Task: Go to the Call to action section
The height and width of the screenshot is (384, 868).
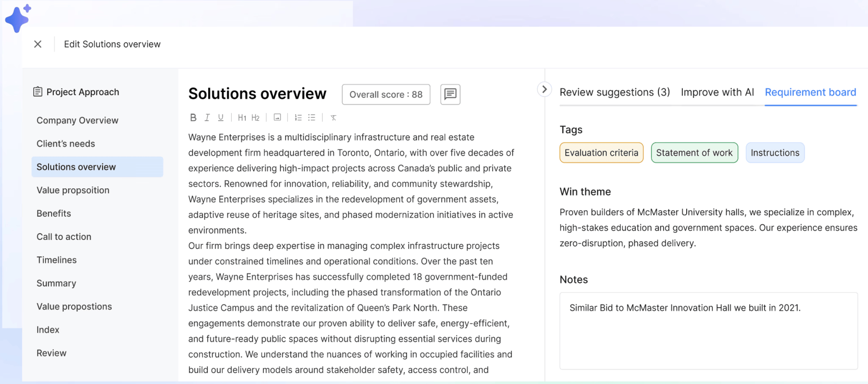Action: pyautogui.click(x=64, y=236)
